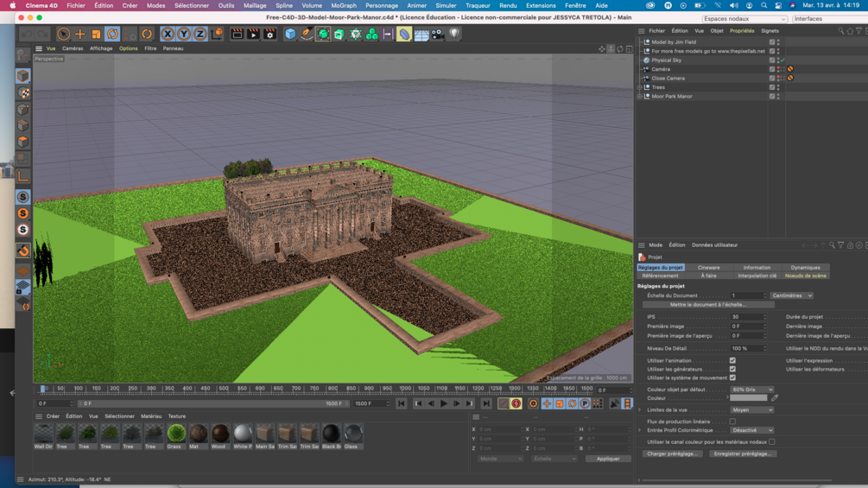Uncheck Utiliser l'animation checkbox
868x488 pixels.
click(732, 361)
